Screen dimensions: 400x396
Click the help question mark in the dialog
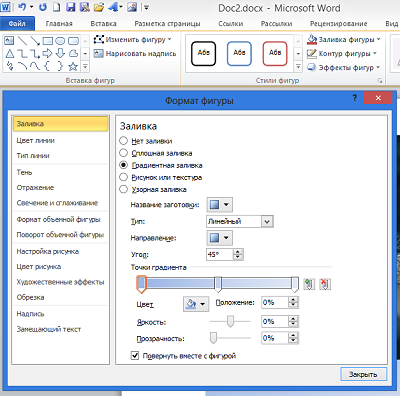coord(354,98)
